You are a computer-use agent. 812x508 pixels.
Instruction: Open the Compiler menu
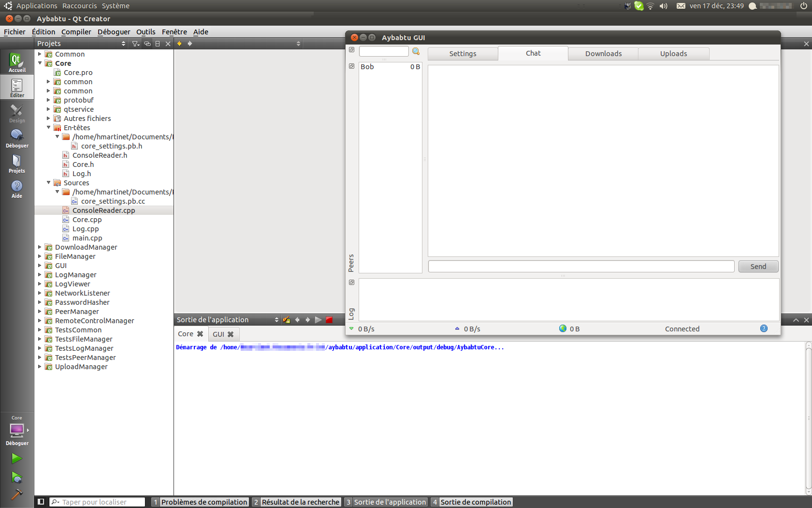pyautogui.click(x=76, y=32)
